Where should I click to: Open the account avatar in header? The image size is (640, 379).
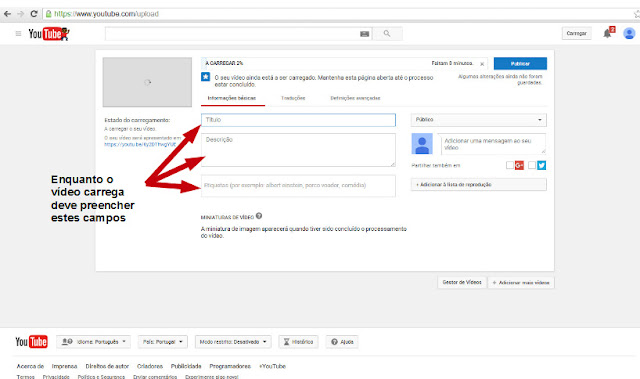click(629, 33)
